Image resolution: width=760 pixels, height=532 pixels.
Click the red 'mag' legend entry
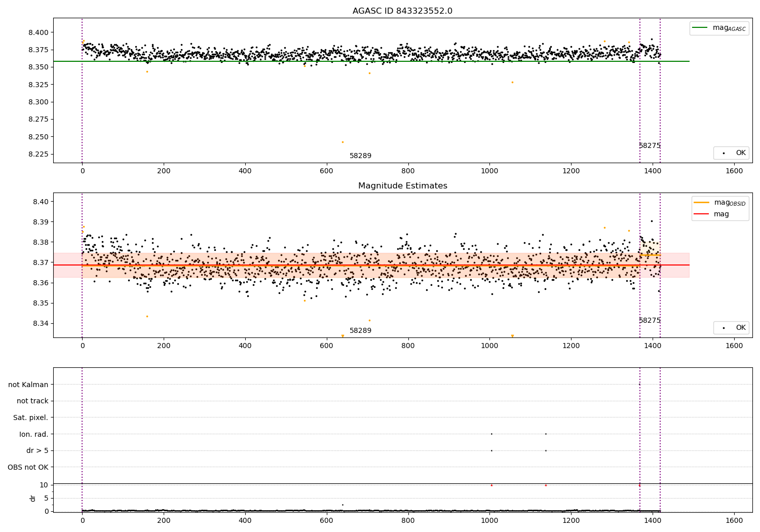coord(712,214)
